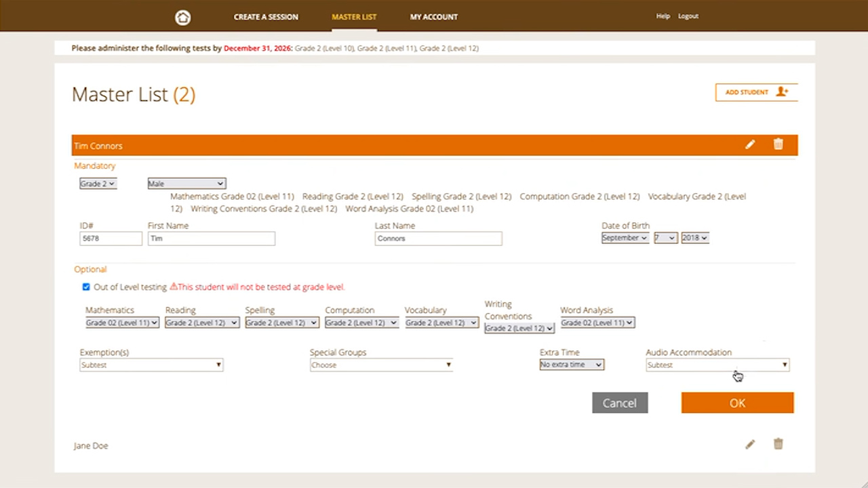Screen dimensions: 868x488
Task: Click the Last Name input field
Action: tap(438, 239)
